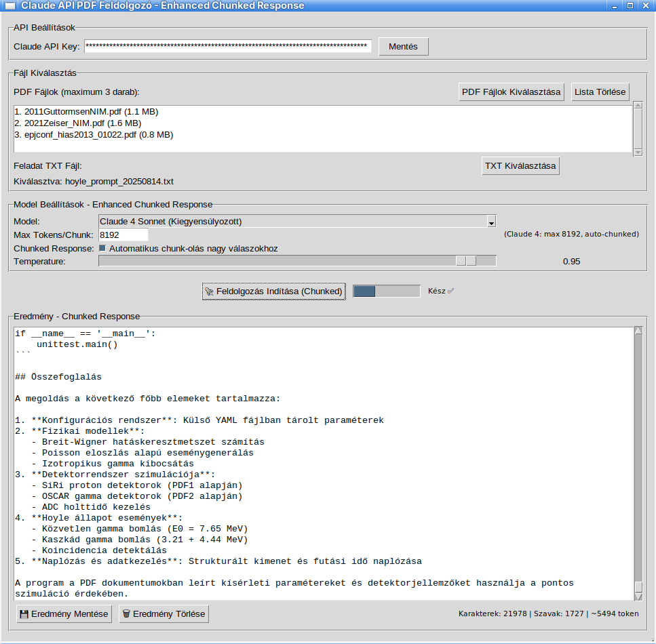Focus the Claude API Key input field

[x=227, y=46]
